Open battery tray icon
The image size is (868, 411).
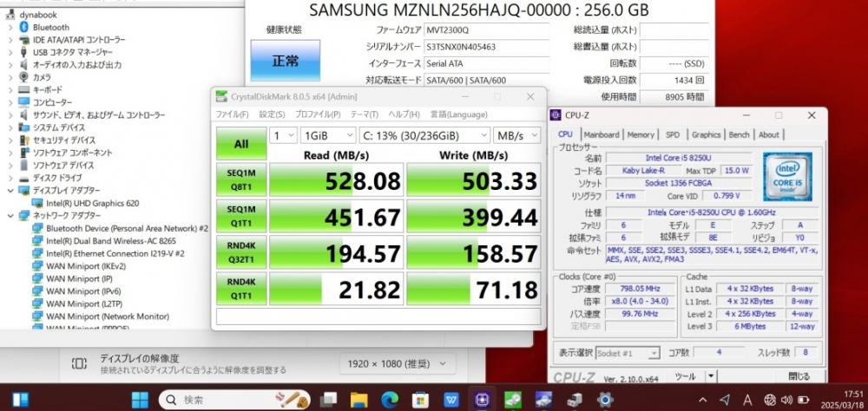[x=804, y=400]
